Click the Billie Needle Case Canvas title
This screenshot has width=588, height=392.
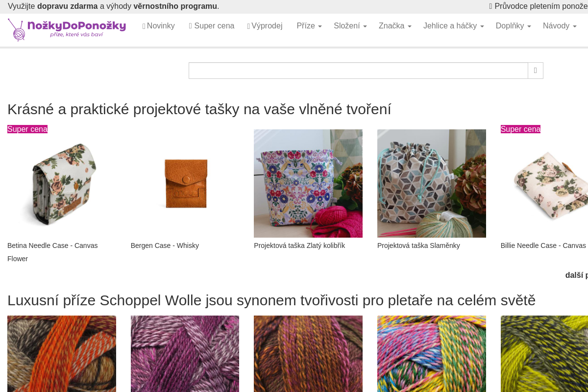click(x=543, y=245)
